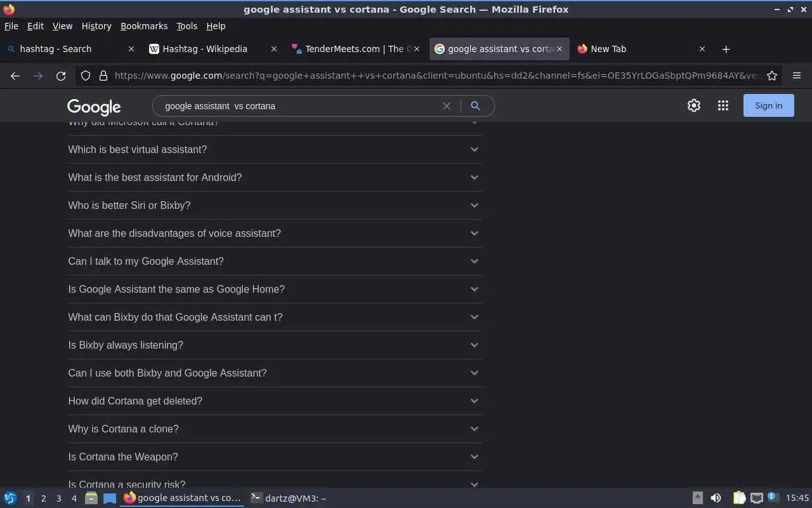Open the file manager in taskbar

pos(91,498)
